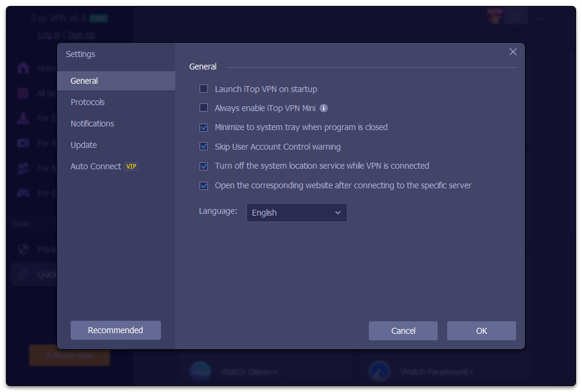Enable launching iTop VPN on startup

(204, 88)
